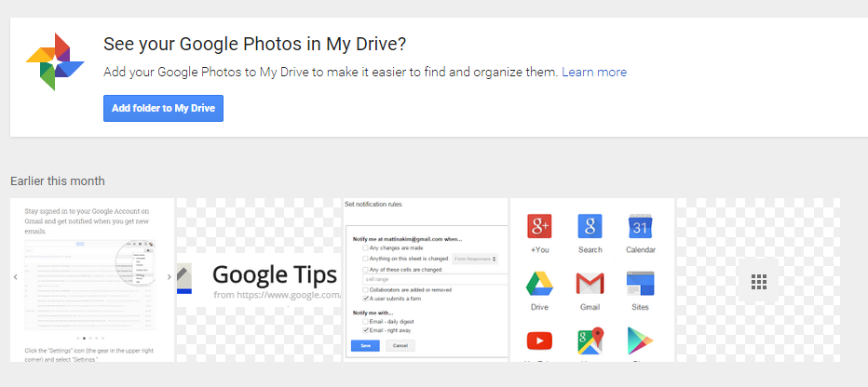Screen dimensions: 868x387
Task: Click the Google Maps pin icon
Action: [590, 341]
